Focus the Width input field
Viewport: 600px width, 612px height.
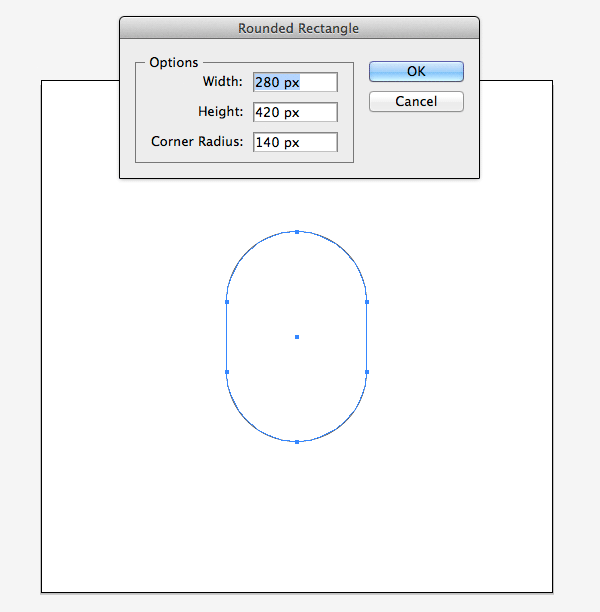pyautogui.click(x=295, y=82)
